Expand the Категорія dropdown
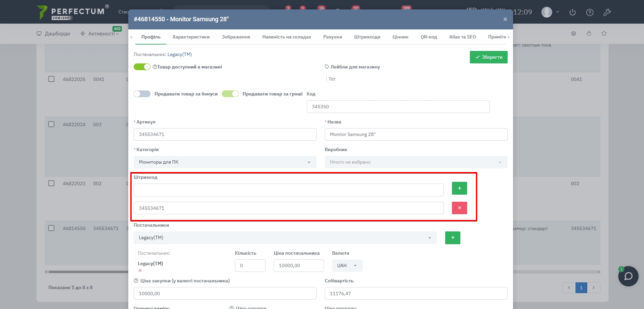Screen dimensions: 644x309 click(x=225, y=162)
